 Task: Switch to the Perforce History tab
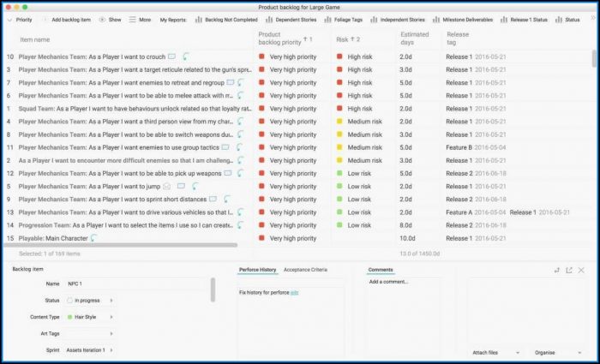tap(257, 270)
